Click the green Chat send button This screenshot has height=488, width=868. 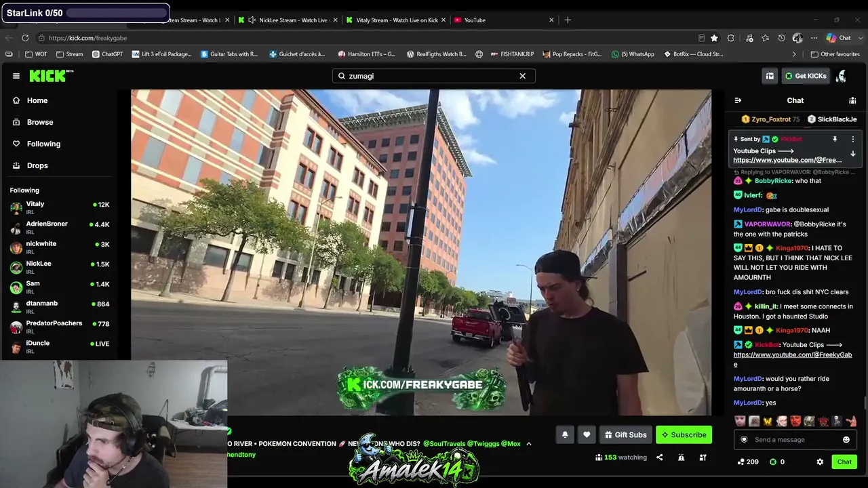click(844, 462)
